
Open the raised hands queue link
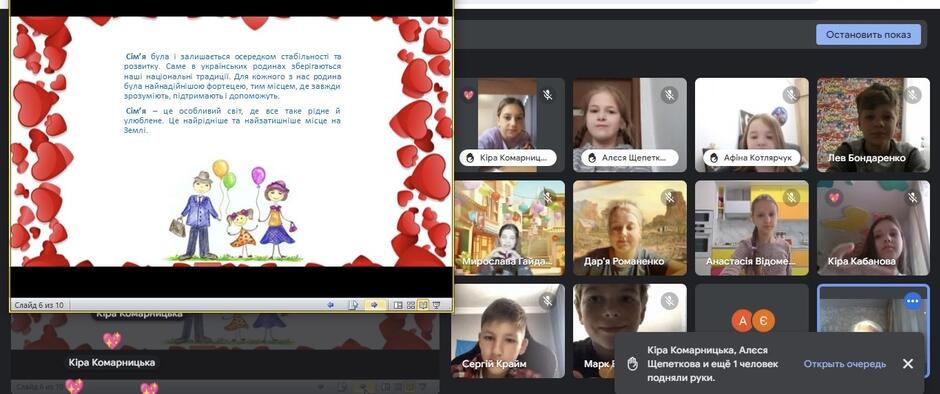(845, 364)
